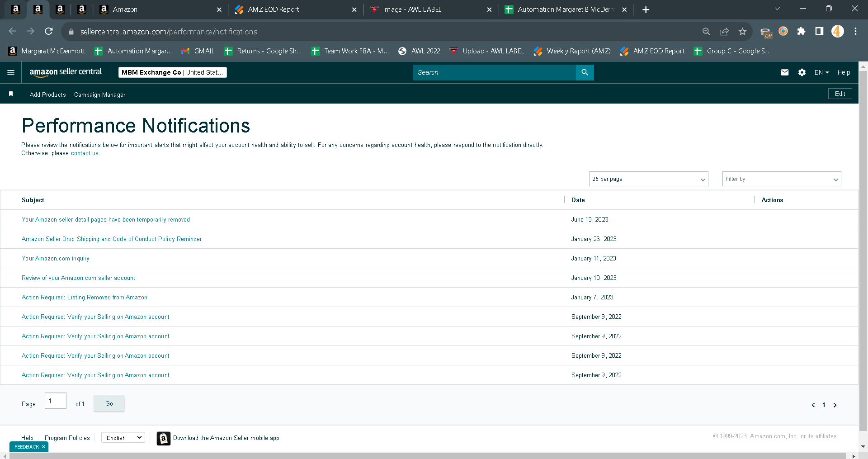Bookmark this page with the star icon
The image size is (868, 459).
(x=742, y=31)
